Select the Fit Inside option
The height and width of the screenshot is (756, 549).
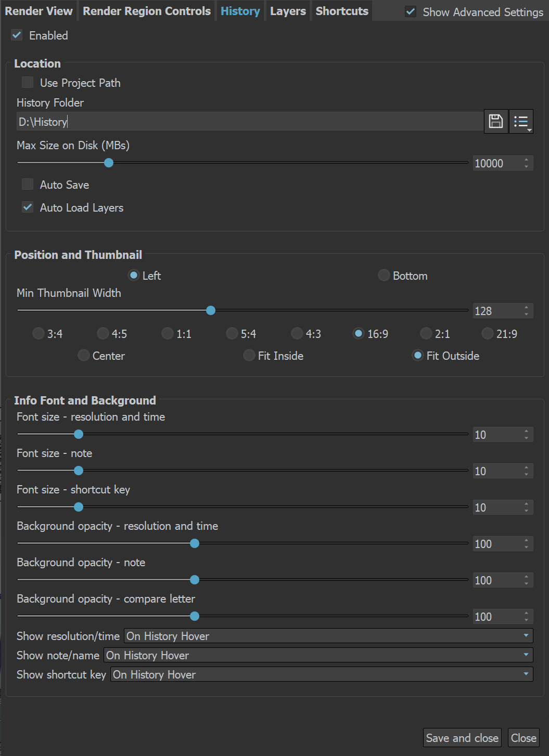tap(249, 355)
